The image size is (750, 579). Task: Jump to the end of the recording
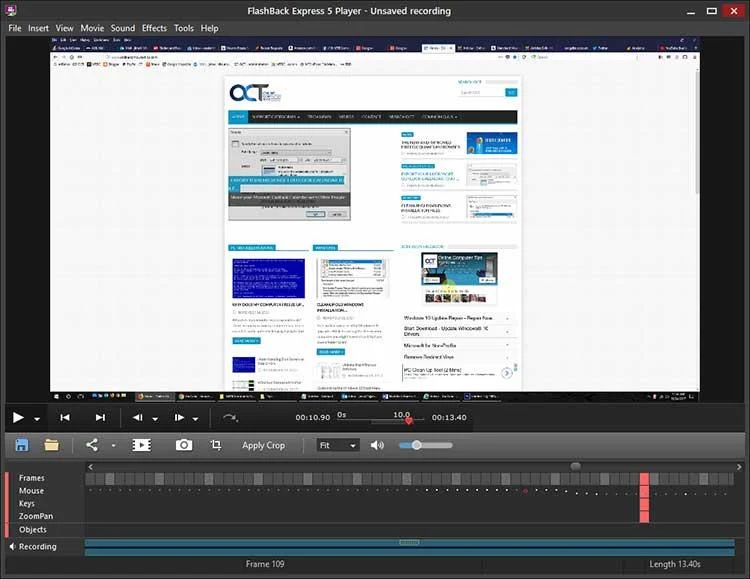click(100, 417)
